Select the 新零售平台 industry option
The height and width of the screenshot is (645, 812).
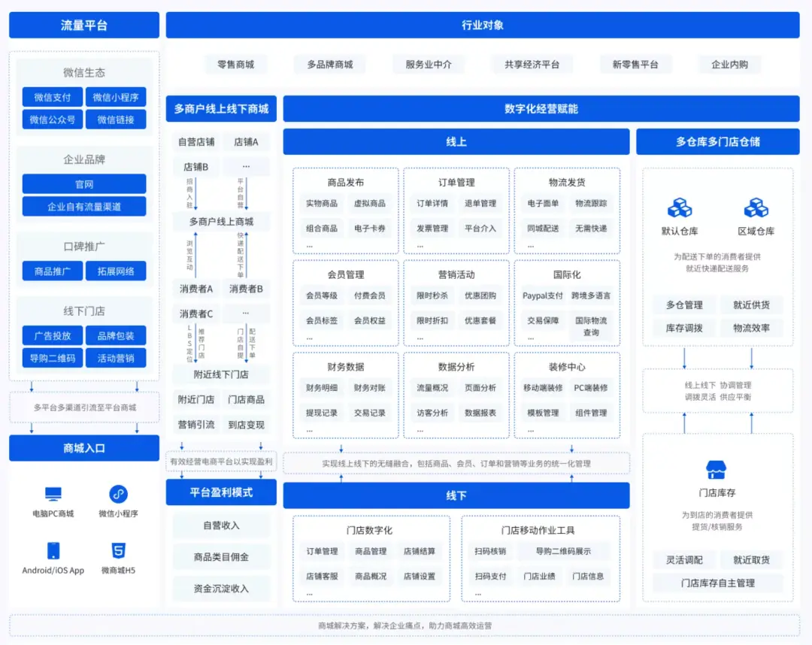[635, 65]
